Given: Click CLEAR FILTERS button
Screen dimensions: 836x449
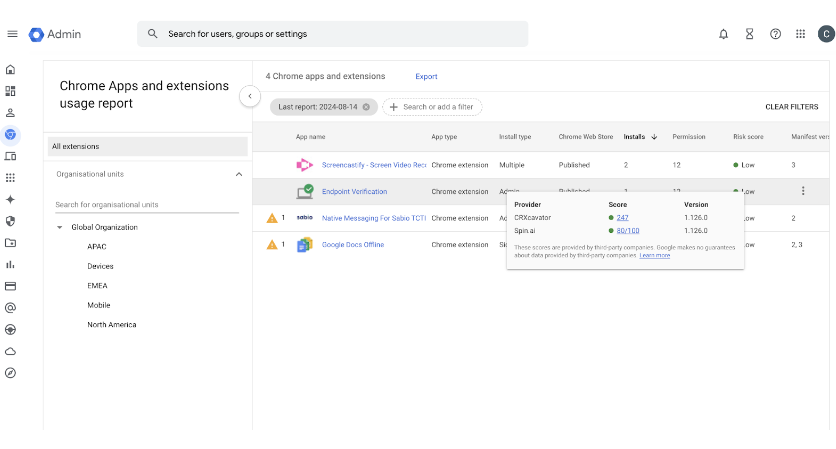Looking at the screenshot, I should click(x=792, y=107).
